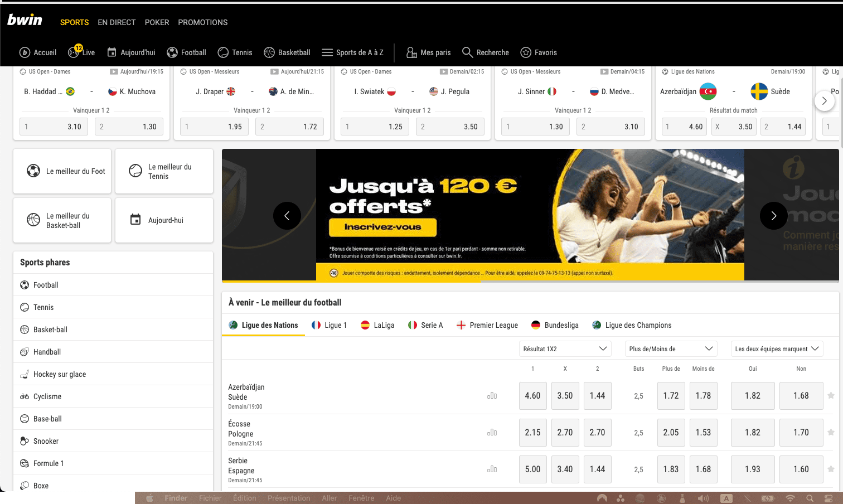Open Le meilleur du Basket-ball shortcut
This screenshot has height=504, width=843.
tap(62, 220)
